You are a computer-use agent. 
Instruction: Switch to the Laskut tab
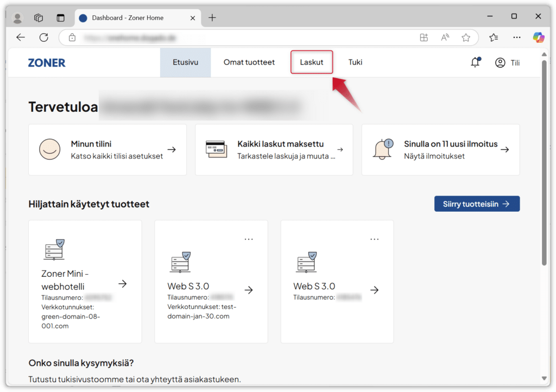[312, 62]
